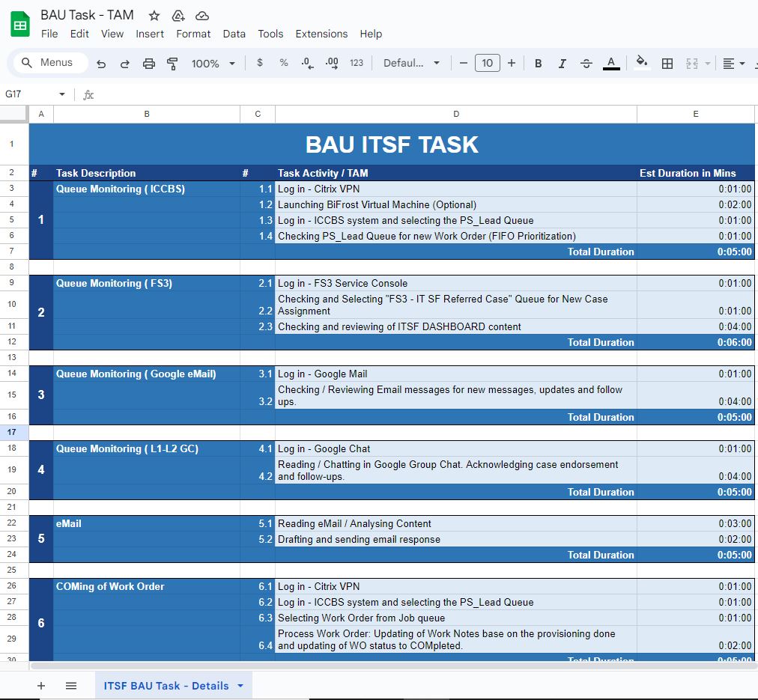Click cell Drafting and sending email response
The image size is (758, 700).
pyautogui.click(x=456, y=539)
